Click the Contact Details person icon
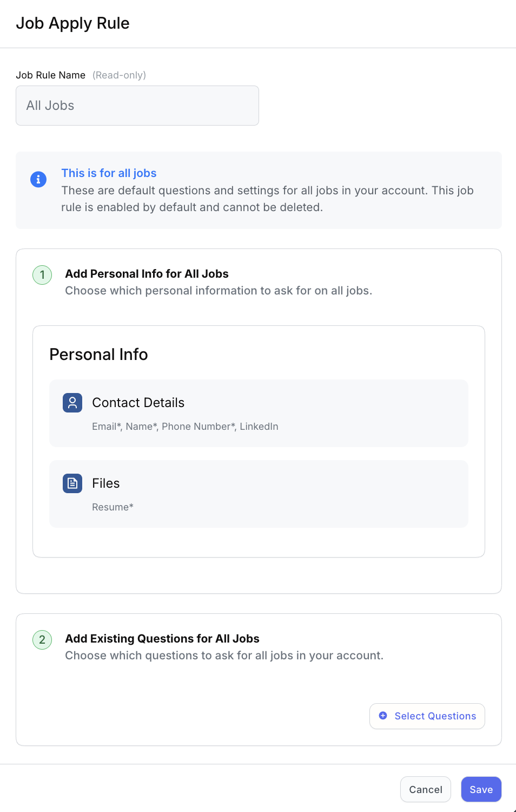Image resolution: width=516 pixels, height=812 pixels. click(x=72, y=403)
